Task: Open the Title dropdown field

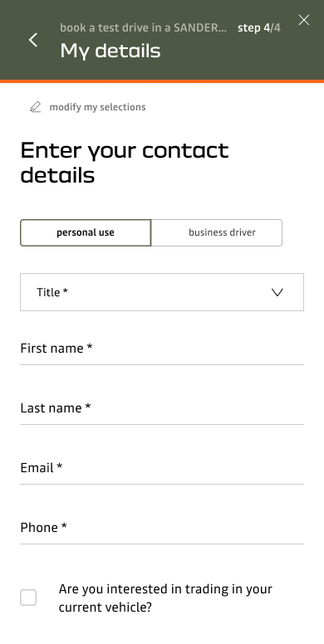Action: [162, 292]
